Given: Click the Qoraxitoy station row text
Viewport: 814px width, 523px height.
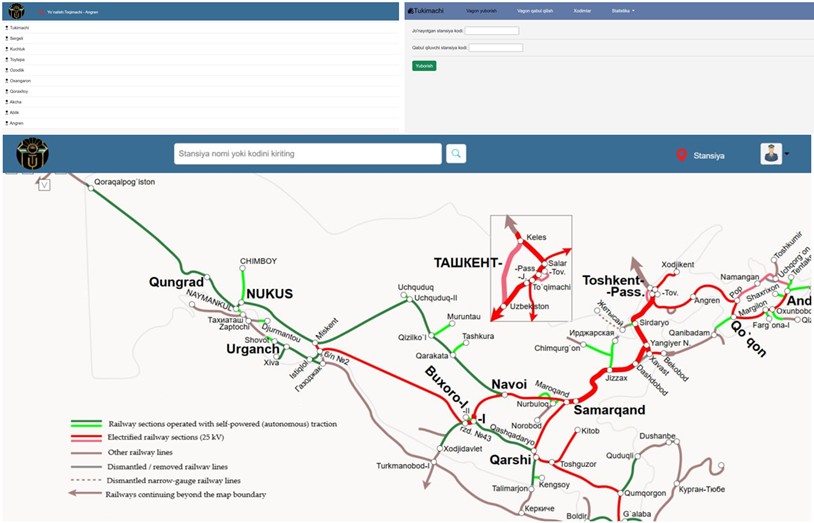Looking at the screenshot, I should pyautogui.click(x=19, y=91).
